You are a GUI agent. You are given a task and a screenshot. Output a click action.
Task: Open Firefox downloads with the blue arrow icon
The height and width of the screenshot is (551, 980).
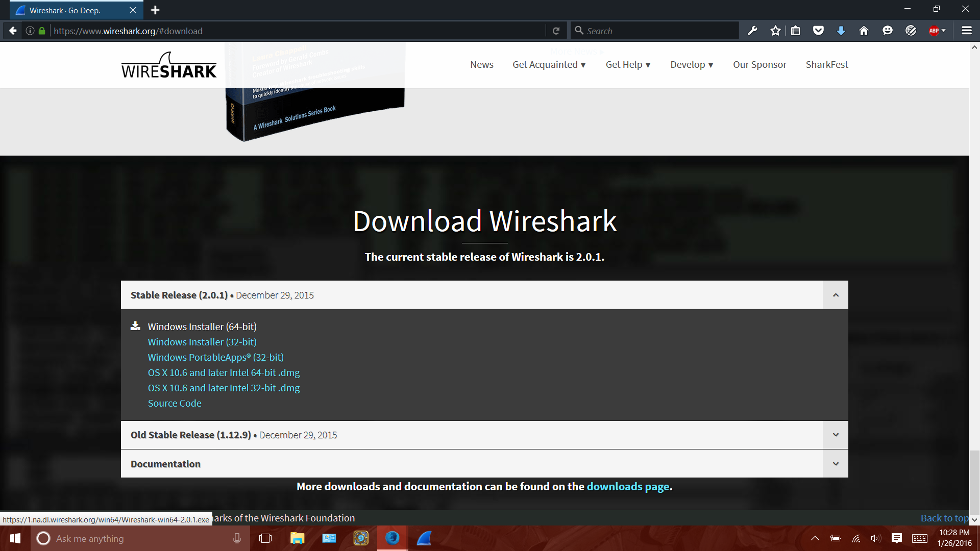pyautogui.click(x=841, y=30)
